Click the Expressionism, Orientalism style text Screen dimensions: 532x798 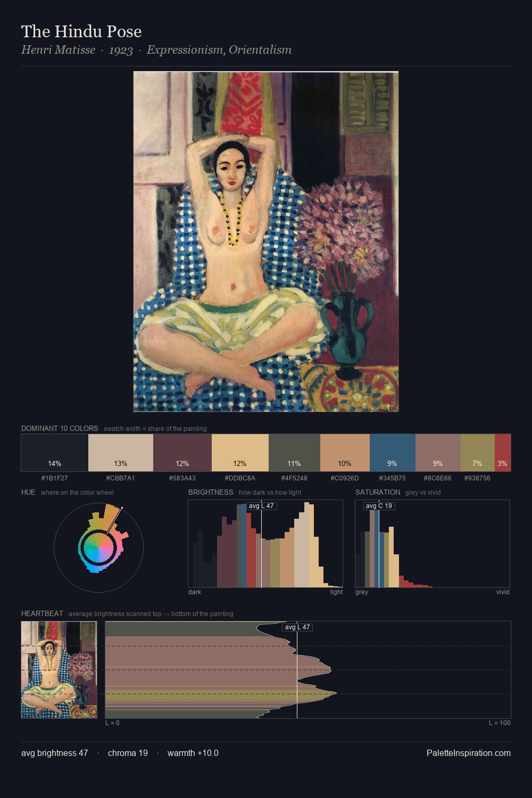click(219, 50)
